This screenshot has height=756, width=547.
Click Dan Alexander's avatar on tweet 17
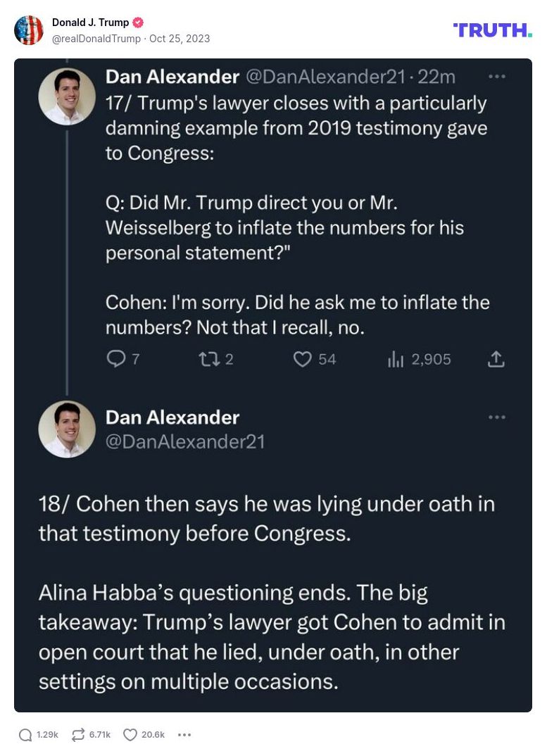coord(67,96)
